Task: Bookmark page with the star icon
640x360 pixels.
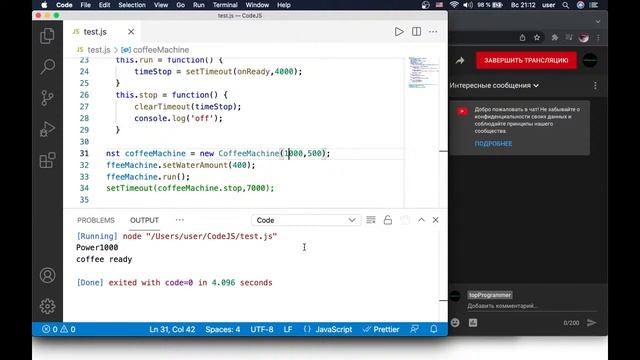Action: [537, 38]
